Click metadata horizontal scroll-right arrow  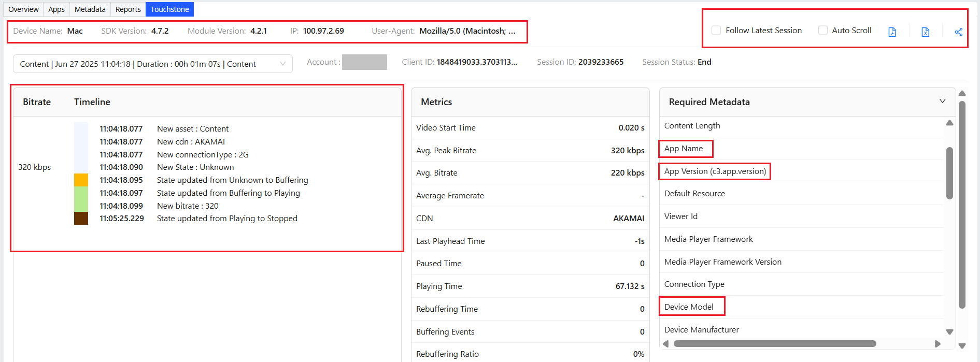[937, 344]
